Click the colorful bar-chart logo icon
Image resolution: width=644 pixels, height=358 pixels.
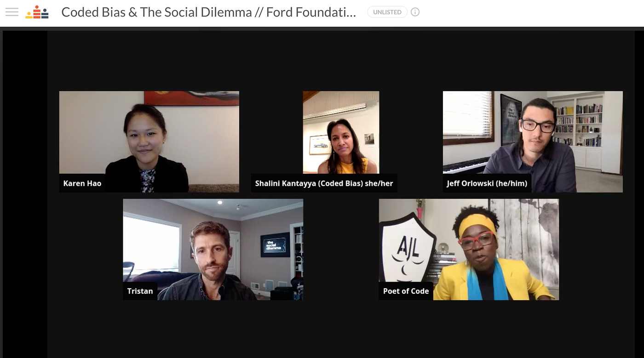coord(37,12)
